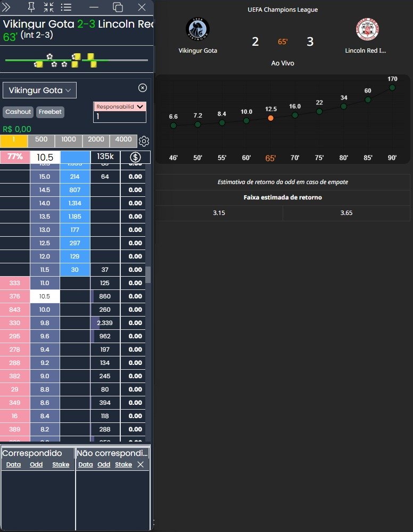Select the 4000 stake preset
The width and height of the screenshot is (413, 532).
pos(123,140)
